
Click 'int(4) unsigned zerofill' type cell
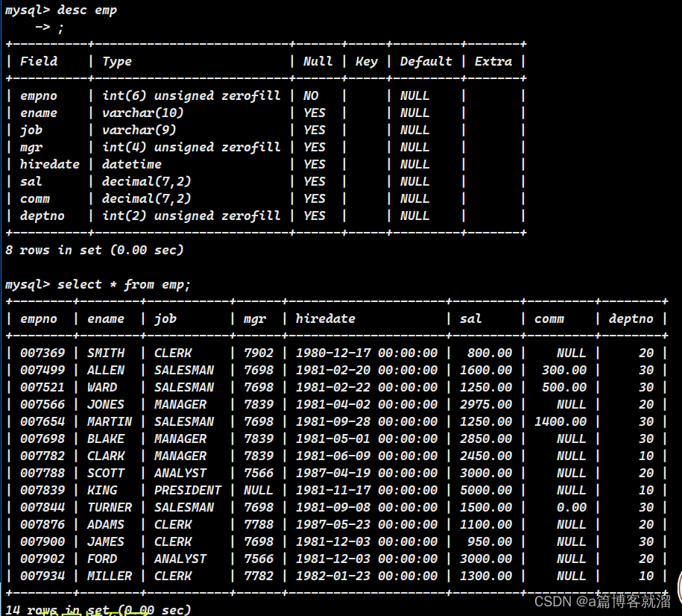(x=192, y=147)
